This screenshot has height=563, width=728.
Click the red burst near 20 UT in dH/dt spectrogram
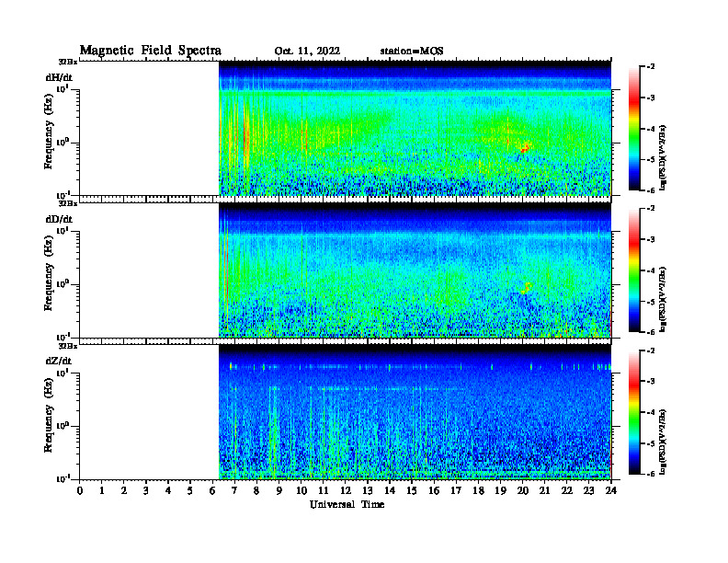[525, 148]
